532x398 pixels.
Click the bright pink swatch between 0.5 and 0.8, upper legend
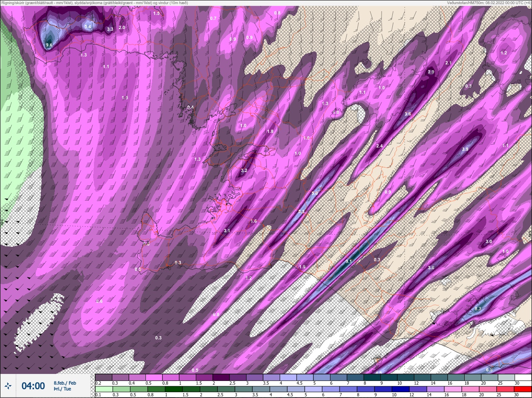click(x=155, y=377)
